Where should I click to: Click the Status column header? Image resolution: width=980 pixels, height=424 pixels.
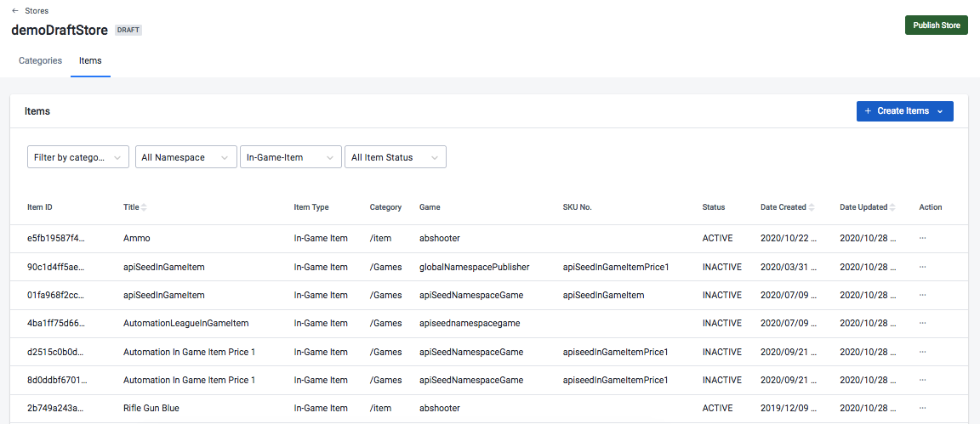(713, 207)
